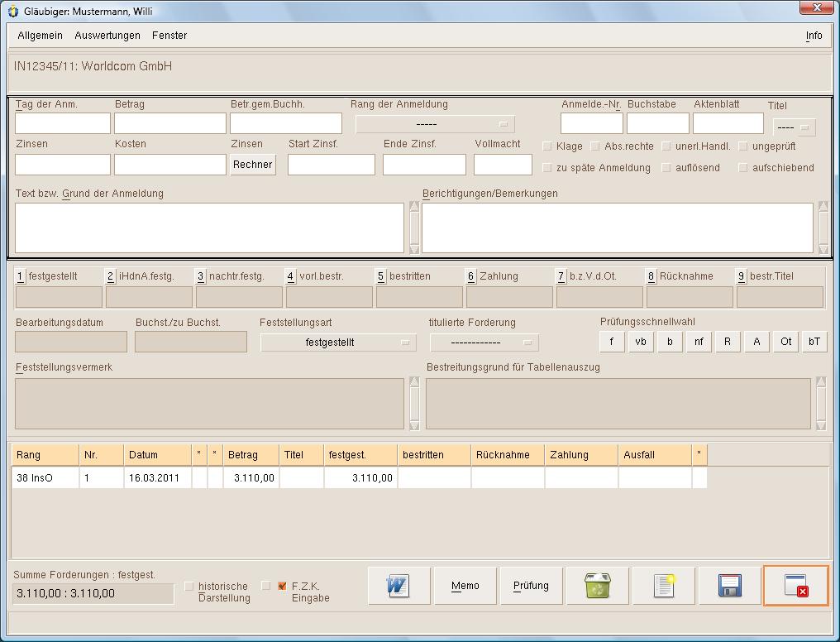Click the 'f' Prüfungsschnellwahl button
840x642 pixels.
pos(612,342)
